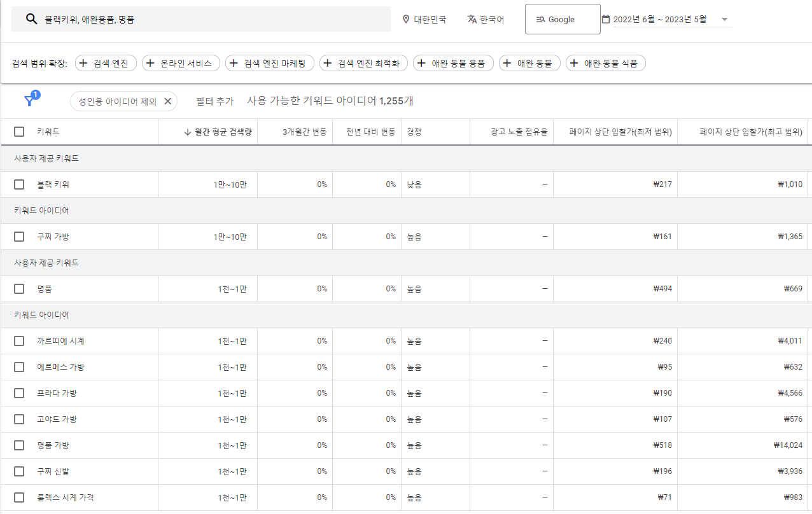
Task: Click the ₩494 low bid for 명품
Action: pyautogui.click(x=662, y=289)
